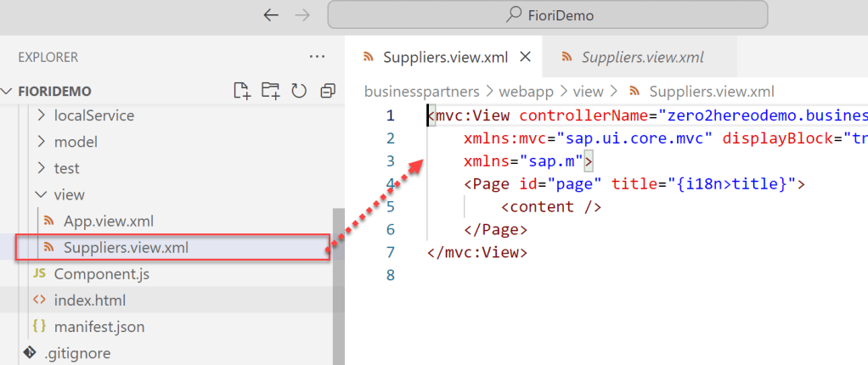The image size is (868, 365).
Task: Click the New Folder icon in Explorer
Action: (270, 91)
